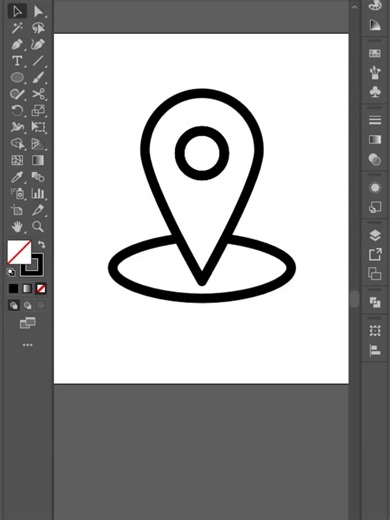This screenshot has height=520, width=390.
Task: Open the Transparency panel
Action: 375,159
